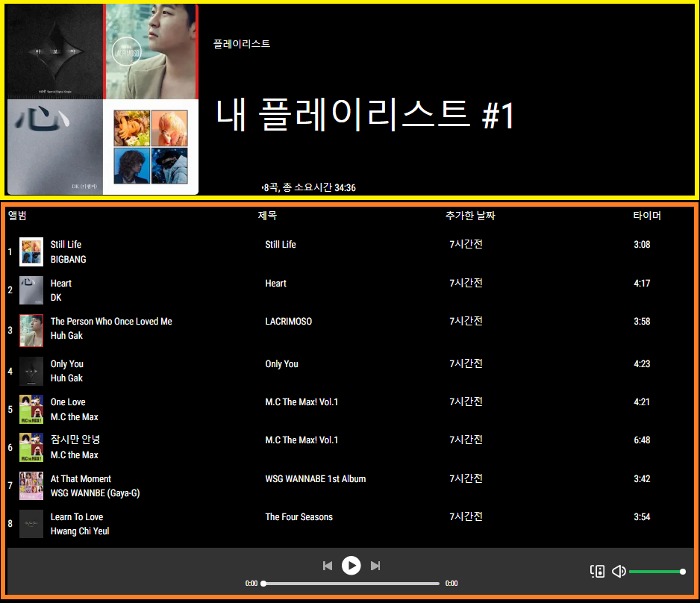Select the playlist cover collage image
The width and height of the screenshot is (700, 603).
pos(103,99)
